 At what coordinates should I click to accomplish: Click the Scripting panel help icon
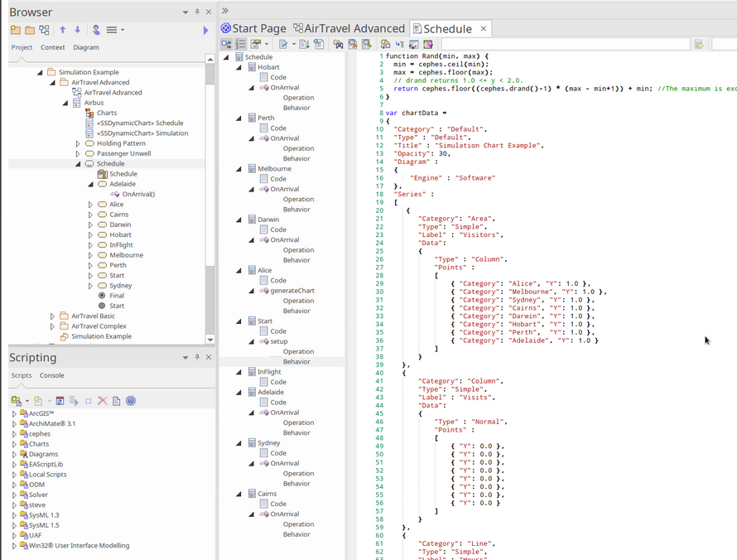pos(131,401)
